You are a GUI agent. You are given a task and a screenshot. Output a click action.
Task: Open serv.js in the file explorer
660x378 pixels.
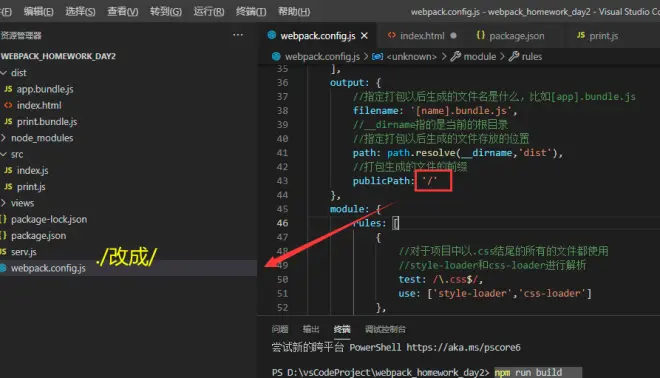pyautogui.click(x=24, y=252)
